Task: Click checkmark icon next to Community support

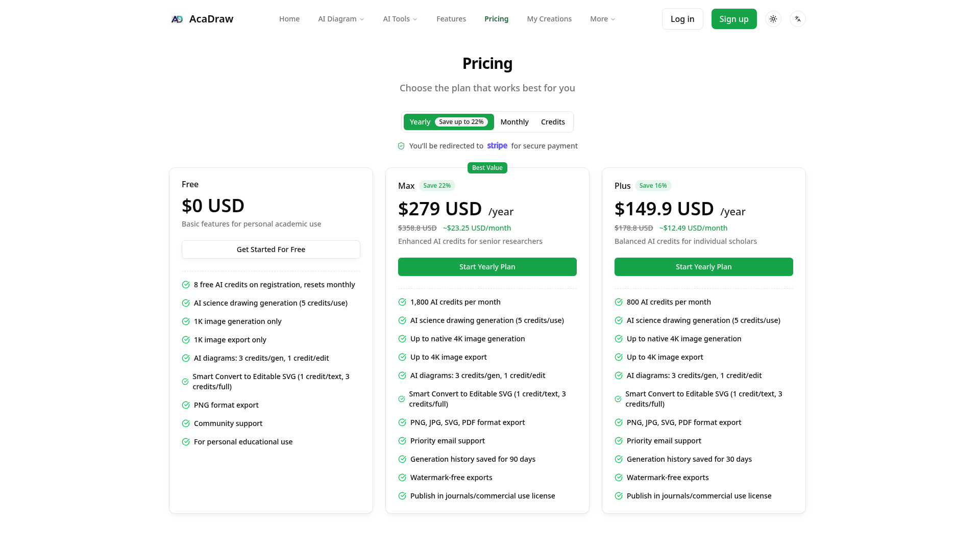Action: click(x=186, y=423)
